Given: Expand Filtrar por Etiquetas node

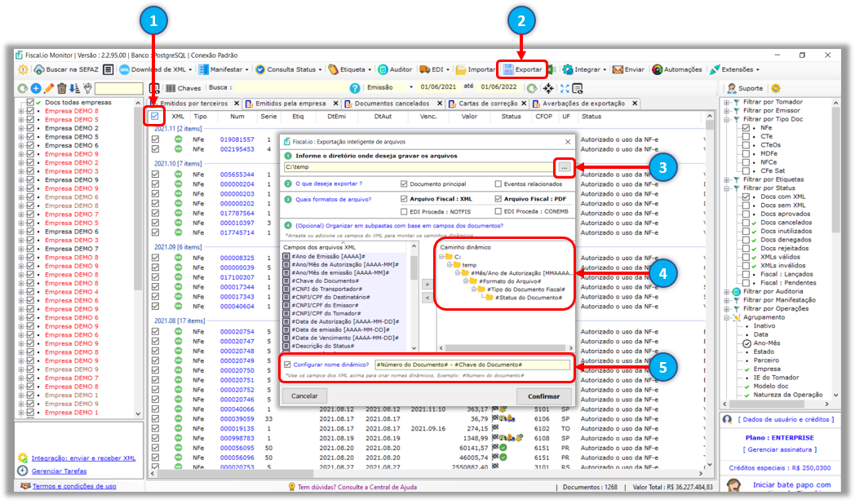Looking at the screenshot, I should (726, 179).
